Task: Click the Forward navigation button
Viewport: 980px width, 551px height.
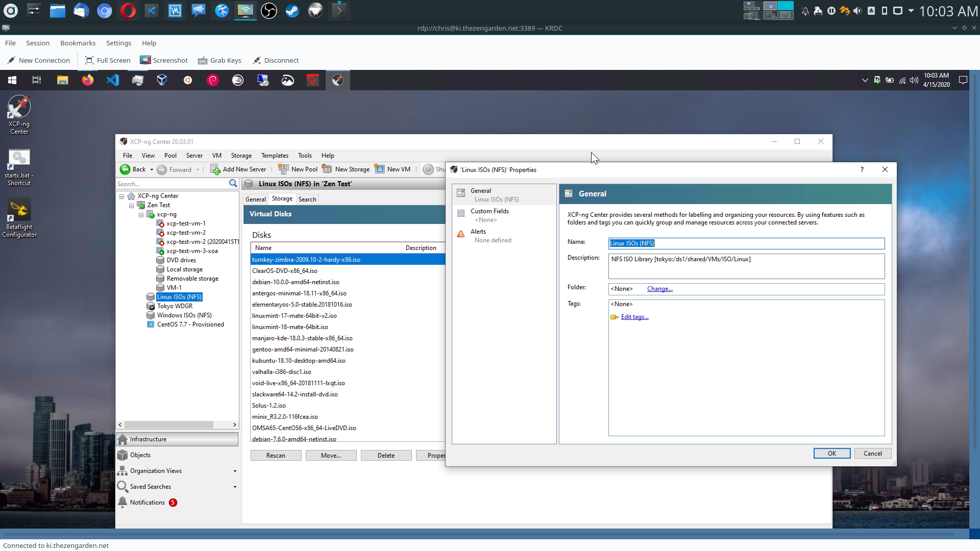Action: click(175, 169)
